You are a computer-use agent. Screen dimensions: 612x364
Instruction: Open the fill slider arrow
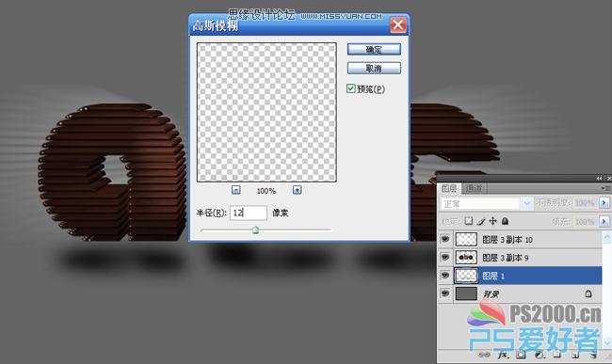click(604, 221)
